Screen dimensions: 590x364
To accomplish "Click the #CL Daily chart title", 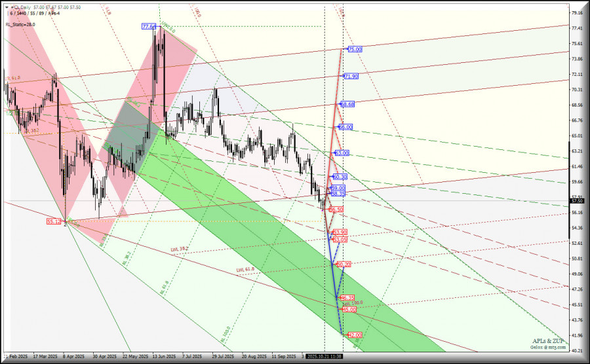I will pyautogui.click(x=21, y=7).
